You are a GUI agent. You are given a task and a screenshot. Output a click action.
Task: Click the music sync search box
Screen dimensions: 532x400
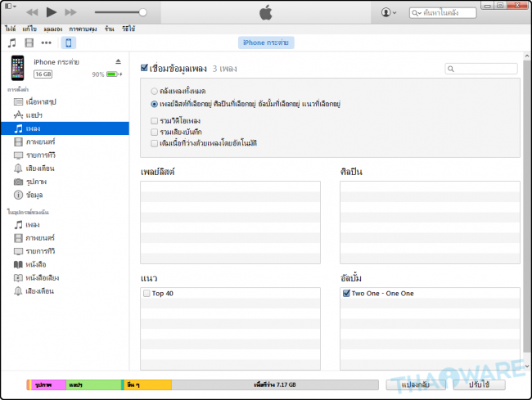[481, 69]
